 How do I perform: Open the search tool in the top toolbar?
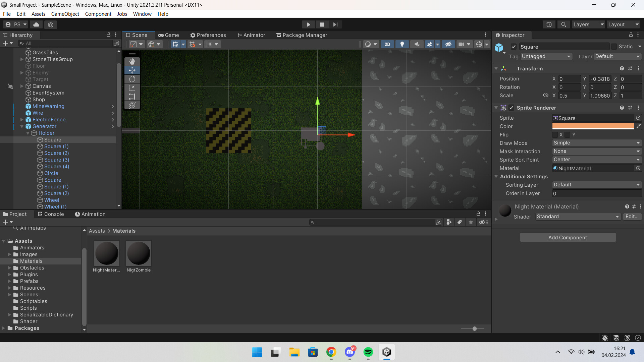pos(563,24)
